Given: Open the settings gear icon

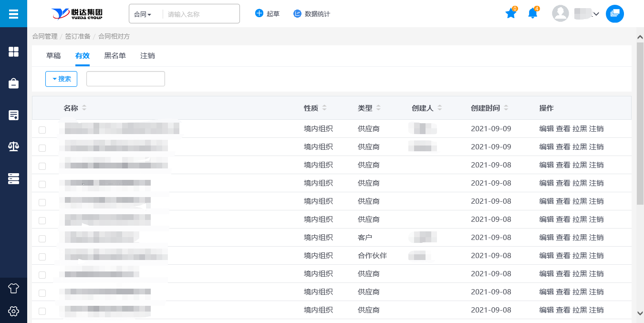Looking at the screenshot, I should click(13, 311).
